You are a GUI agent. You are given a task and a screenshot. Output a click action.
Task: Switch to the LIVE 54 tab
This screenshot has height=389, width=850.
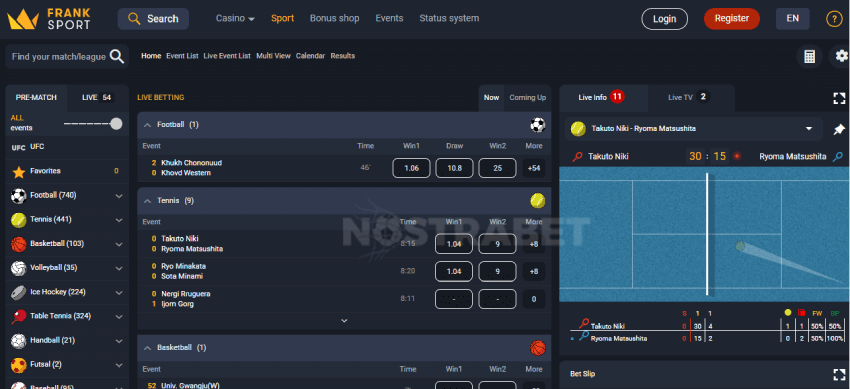[x=98, y=98]
